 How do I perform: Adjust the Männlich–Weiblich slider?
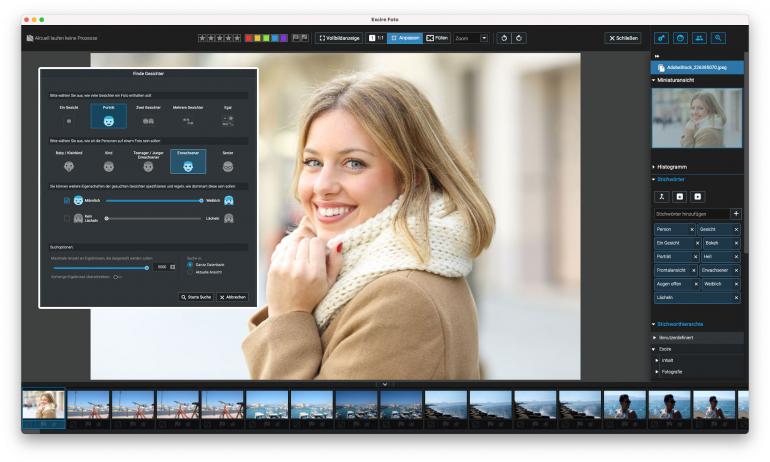153,200
